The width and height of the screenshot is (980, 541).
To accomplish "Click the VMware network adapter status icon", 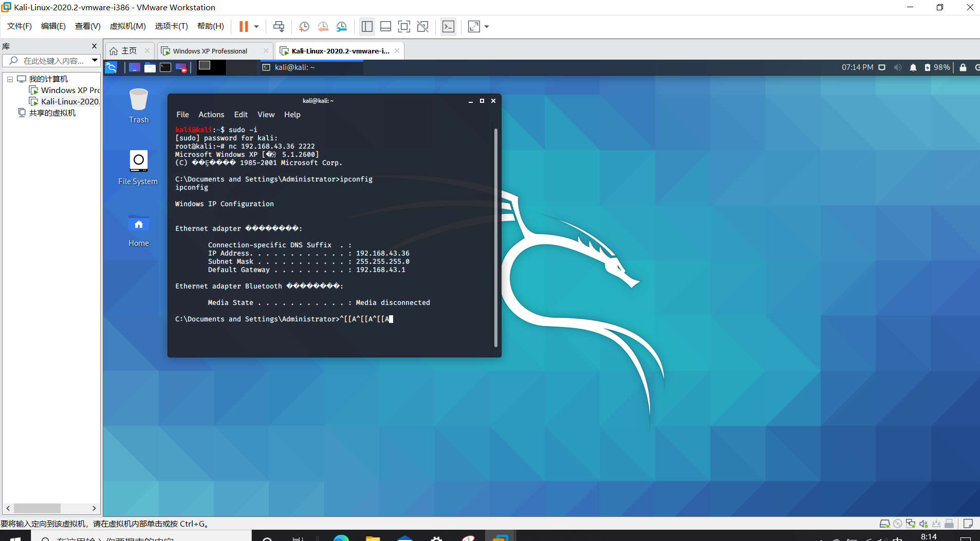I will 911,524.
